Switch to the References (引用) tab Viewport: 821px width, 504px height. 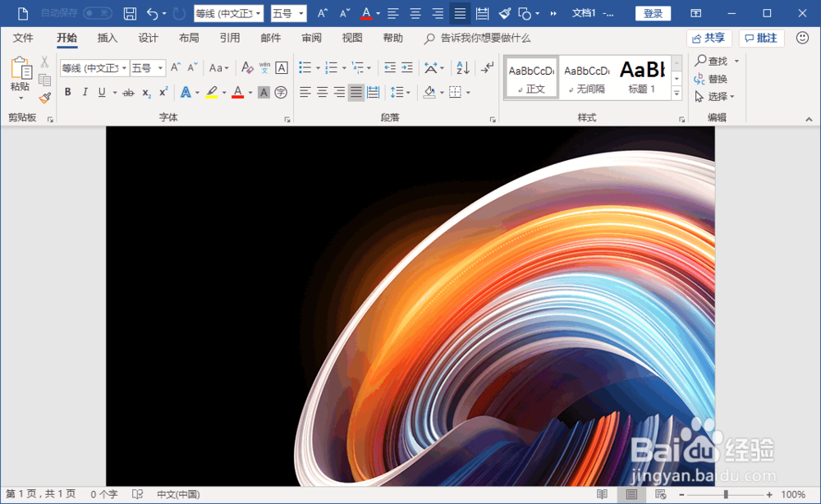pyautogui.click(x=229, y=39)
